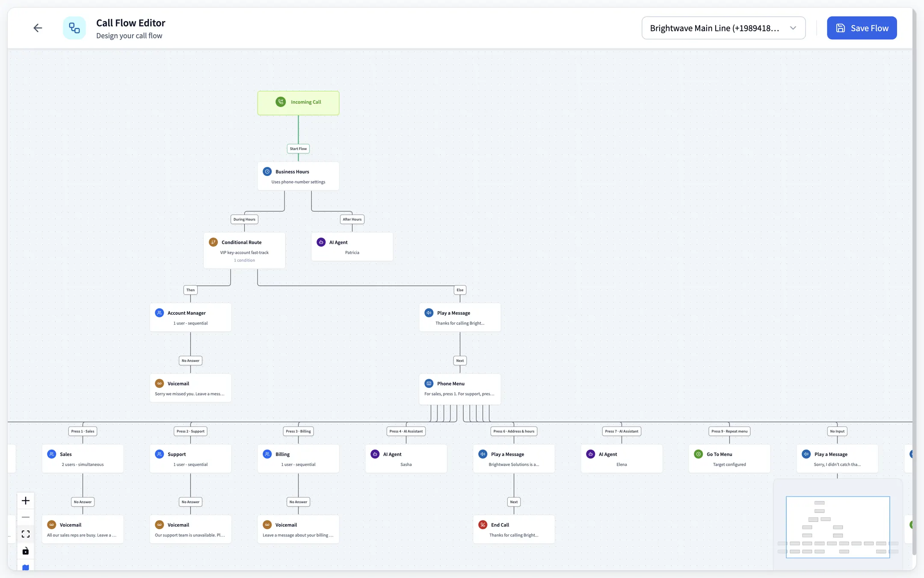Click the Billing team users icon

pos(267,454)
